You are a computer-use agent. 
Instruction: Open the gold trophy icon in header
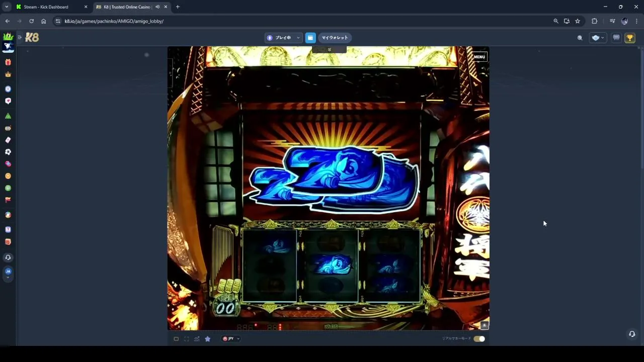(629, 38)
